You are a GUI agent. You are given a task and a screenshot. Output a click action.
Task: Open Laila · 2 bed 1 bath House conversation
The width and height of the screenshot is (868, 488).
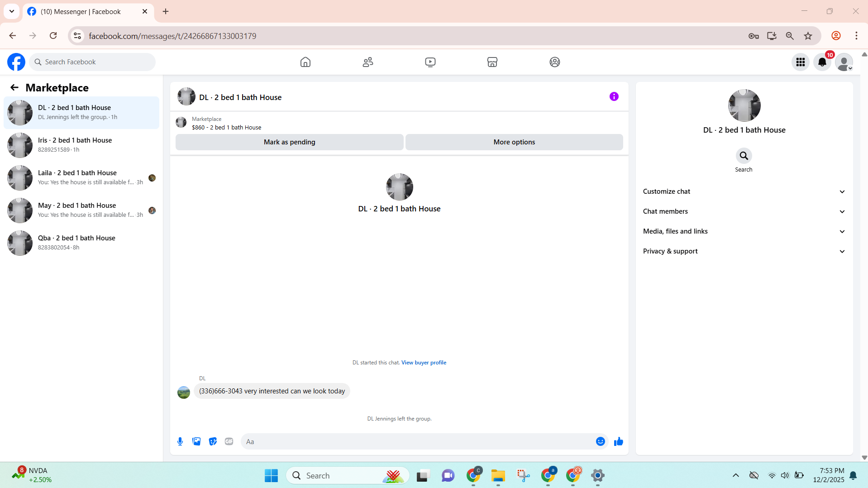81,178
